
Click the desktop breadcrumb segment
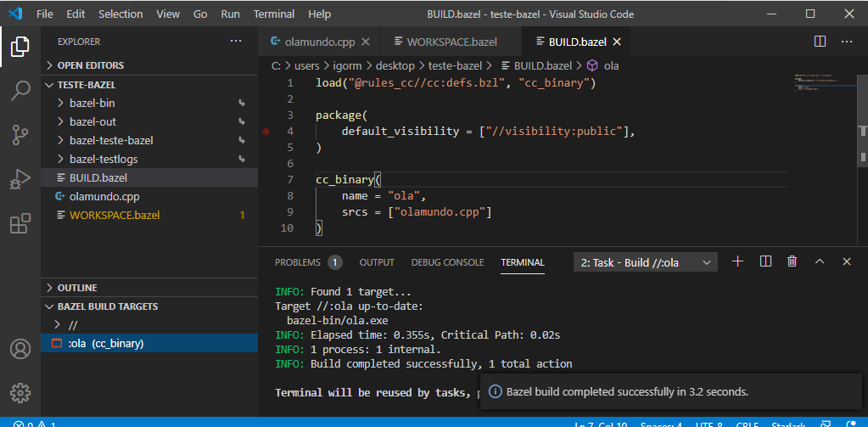pyautogui.click(x=395, y=65)
